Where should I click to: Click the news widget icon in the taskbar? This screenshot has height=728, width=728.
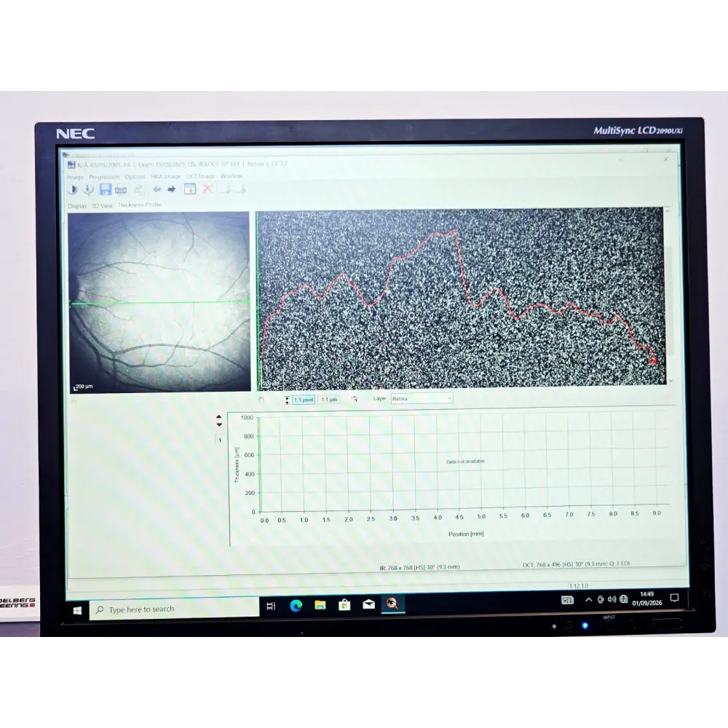coord(567,600)
